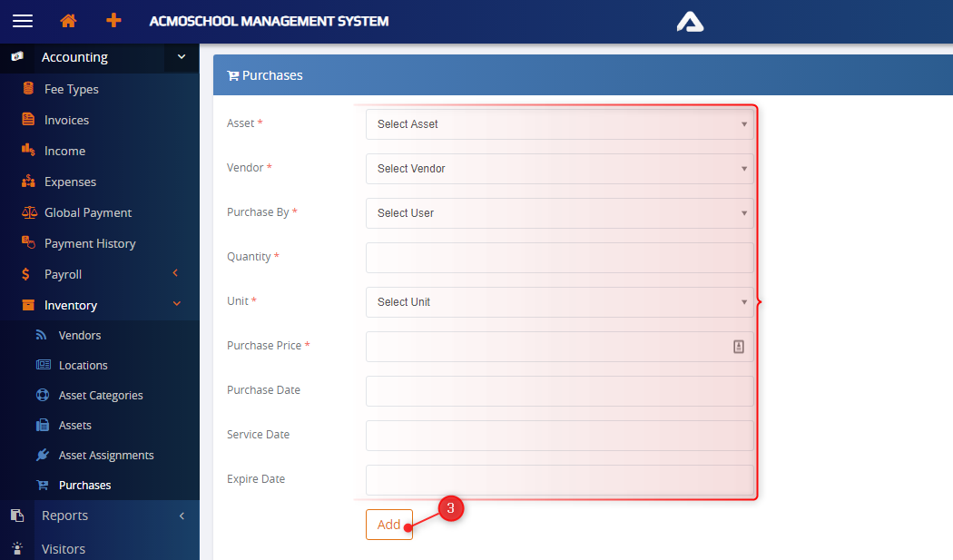Open the home icon in header

click(68, 21)
